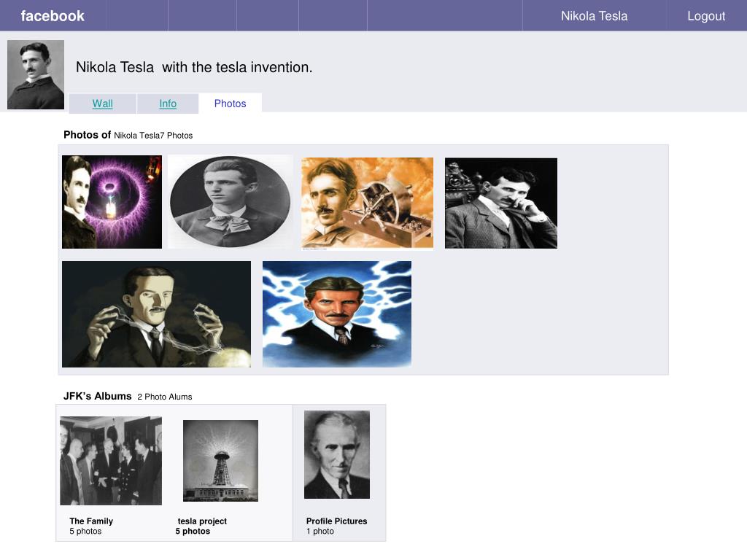Open Profile Pictures album thumbnail
Viewport: 747px width, 560px height.
click(x=337, y=455)
